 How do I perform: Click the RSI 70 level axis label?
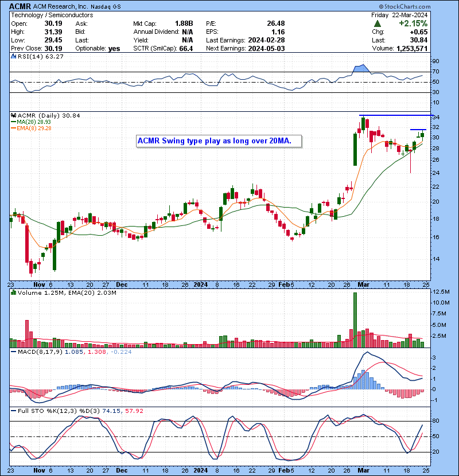[436, 72]
